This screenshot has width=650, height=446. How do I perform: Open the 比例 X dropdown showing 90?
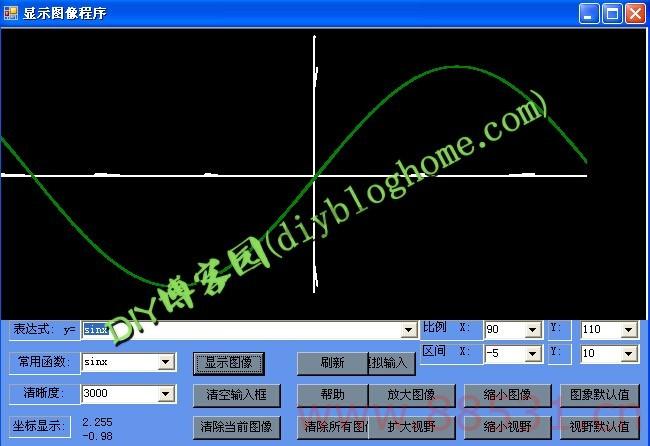pos(532,330)
